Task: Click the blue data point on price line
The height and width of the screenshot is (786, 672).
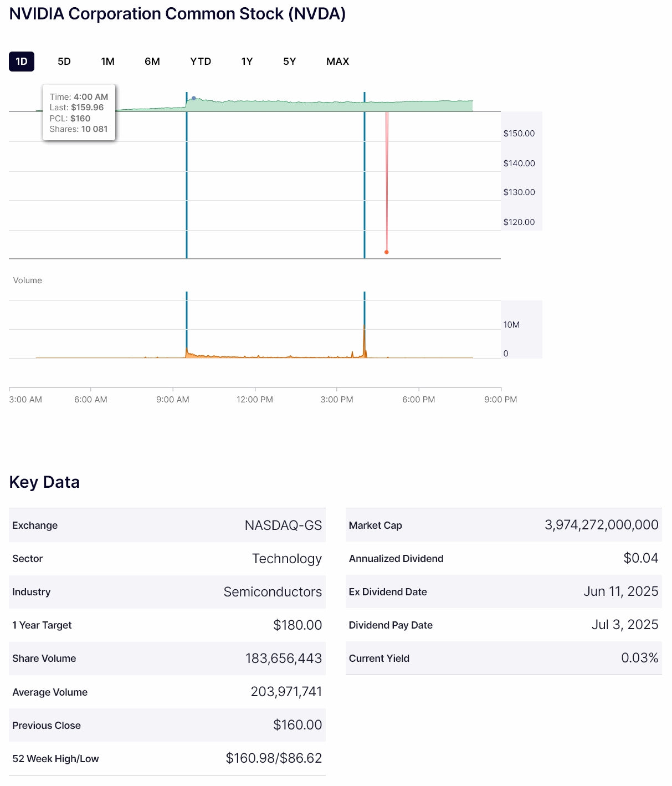Action: tap(193, 98)
